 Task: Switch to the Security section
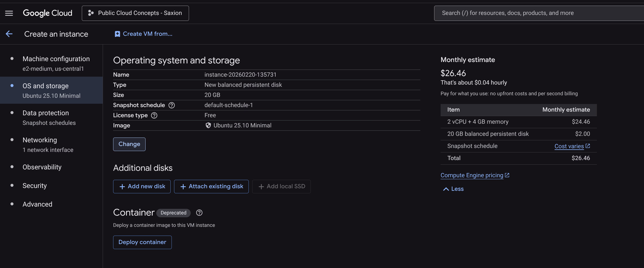coord(34,186)
